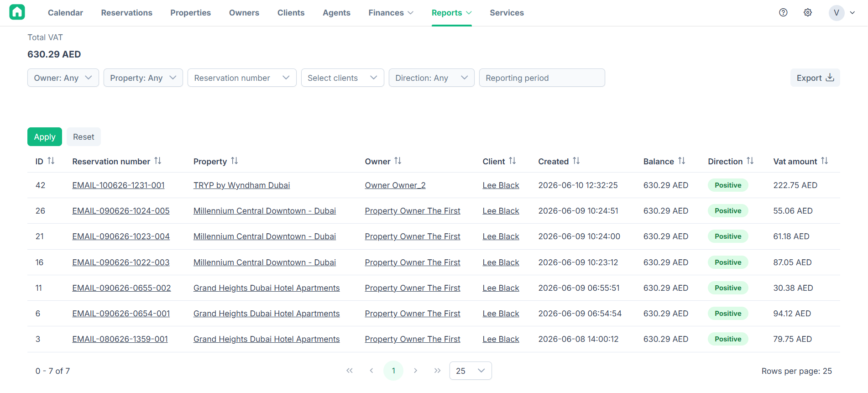
Task: Sort by Created column arrows
Action: [x=576, y=161]
